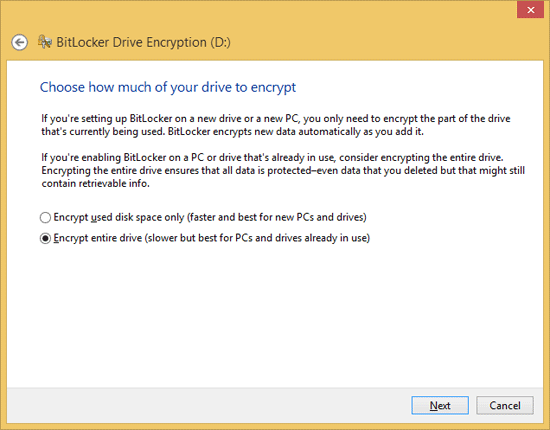Click paragraph about setting up a new drive
The image size is (550, 430).
coord(276,125)
